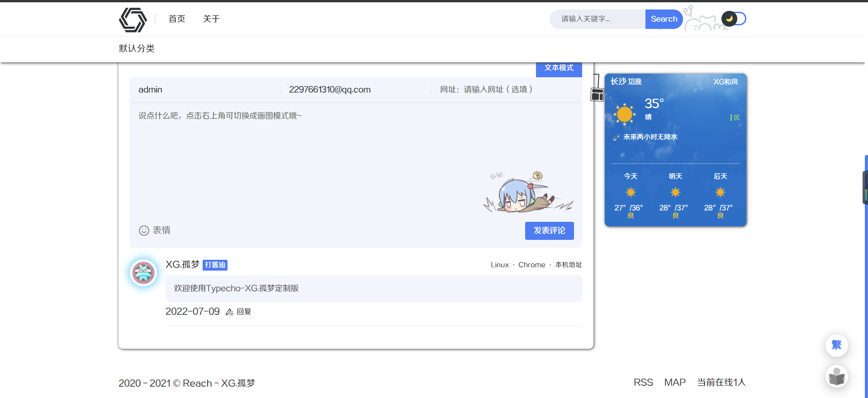
Task: Click the 后天 forecast day label
Action: tap(720, 176)
